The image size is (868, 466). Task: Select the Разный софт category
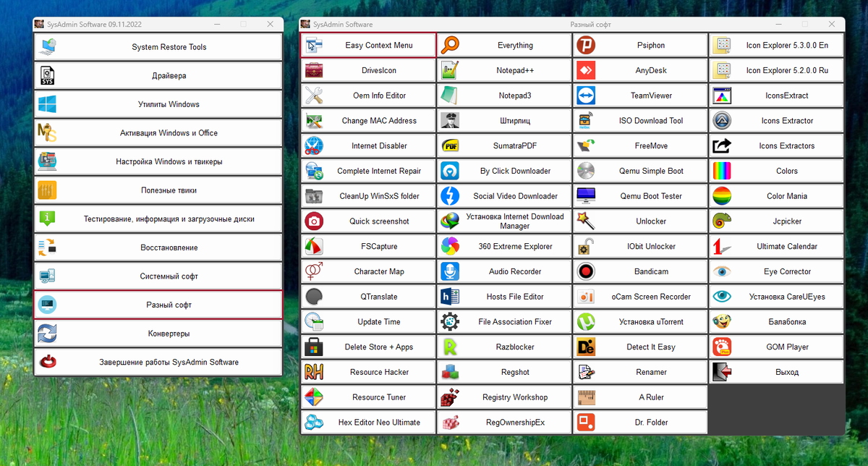pyautogui.click(x=158, y=305)
